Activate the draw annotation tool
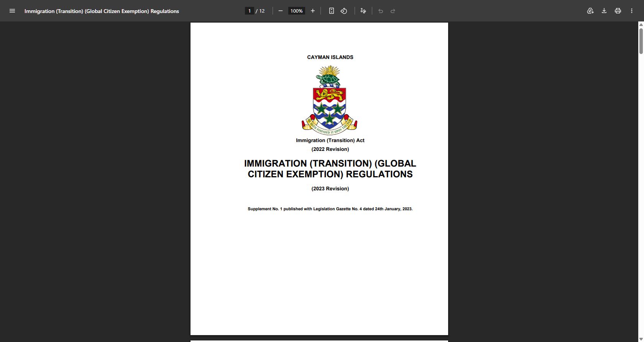The height and width of the screenshot is (342, 644). click(363, 11)
